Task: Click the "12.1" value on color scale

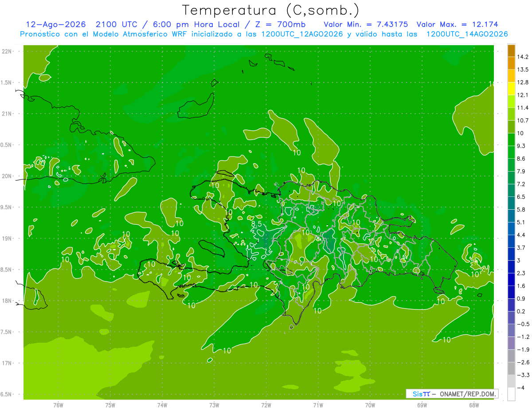Action: click(523, 95)
